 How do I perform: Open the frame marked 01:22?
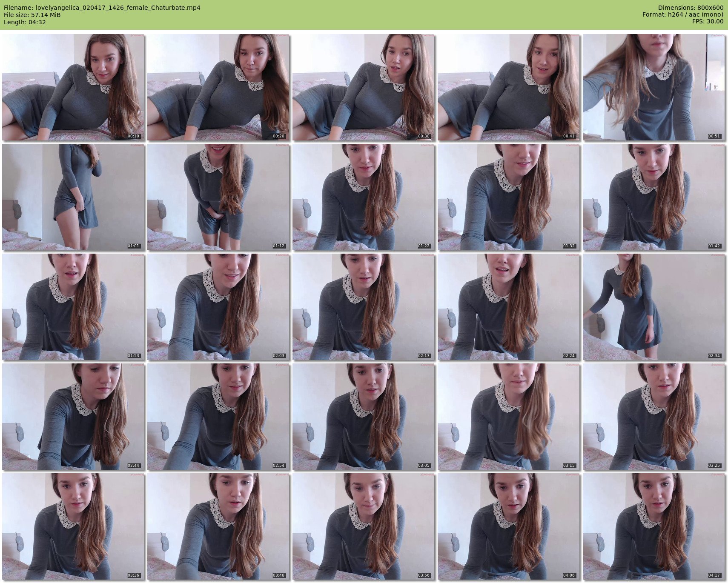click(x=364, y=197)
